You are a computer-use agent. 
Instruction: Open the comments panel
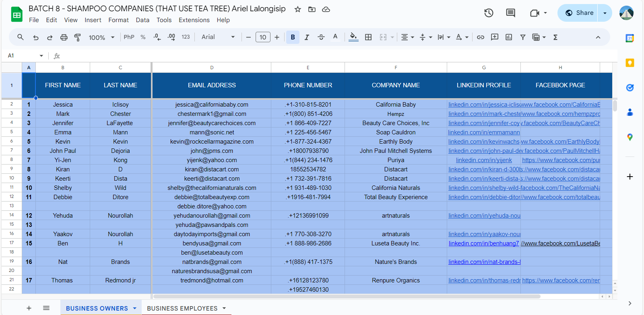coord(510,13)
